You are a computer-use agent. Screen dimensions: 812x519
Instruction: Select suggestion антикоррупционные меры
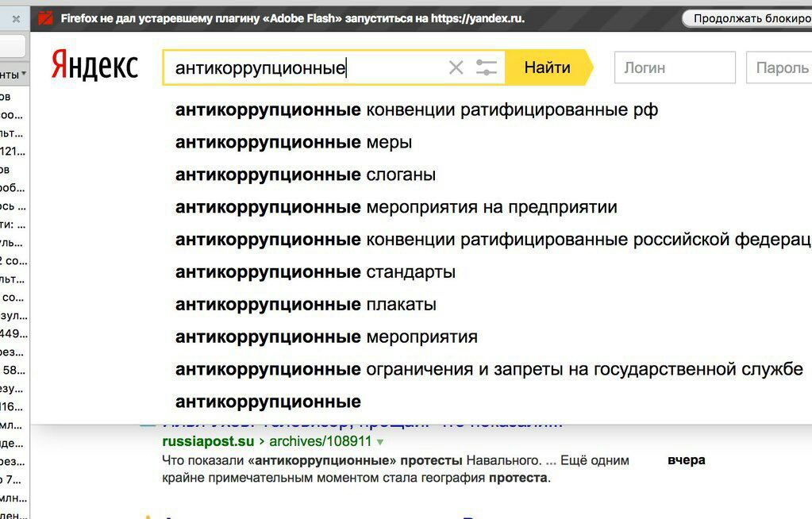[294, 142]
